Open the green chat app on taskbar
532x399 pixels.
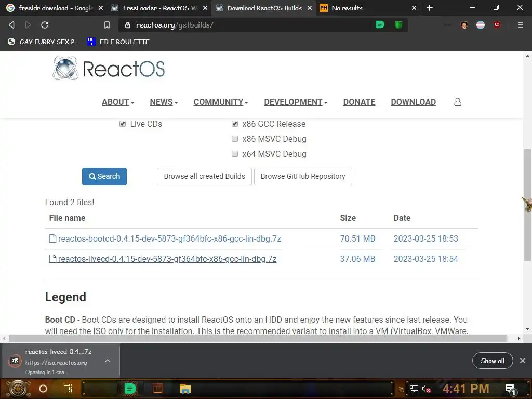click(x=130, y=389)
